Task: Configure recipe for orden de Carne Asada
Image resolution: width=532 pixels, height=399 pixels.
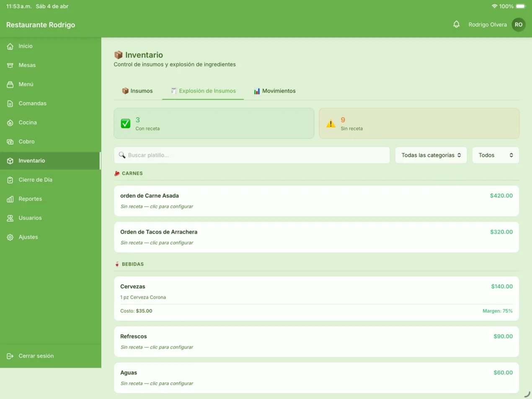Action: (x=316, y=201)
